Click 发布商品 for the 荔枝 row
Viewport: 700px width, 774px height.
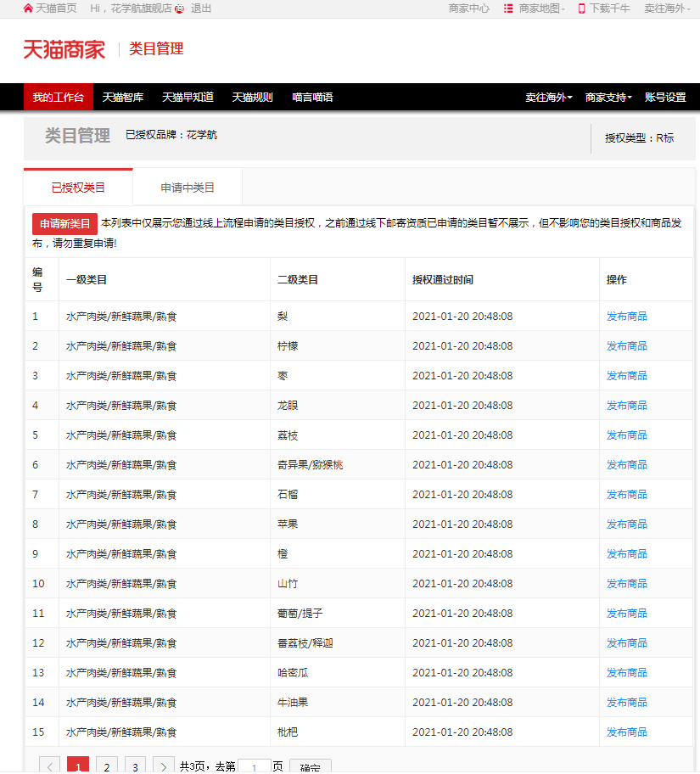tap(626, 435)
